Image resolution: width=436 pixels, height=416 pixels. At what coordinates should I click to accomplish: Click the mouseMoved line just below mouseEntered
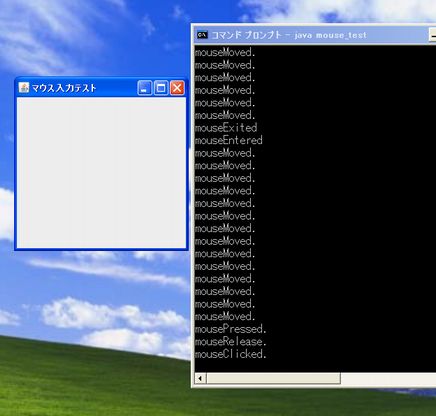[225, 153]
